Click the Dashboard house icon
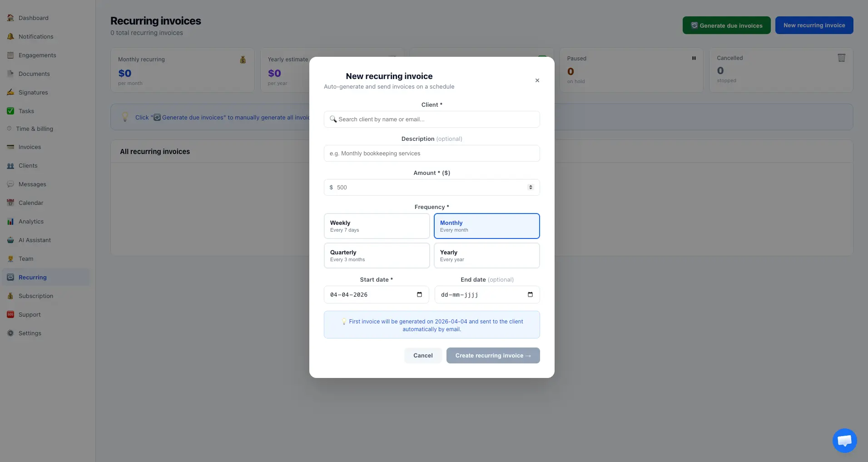The width and height of the screenshot is (868, 462). pos(10,18)
